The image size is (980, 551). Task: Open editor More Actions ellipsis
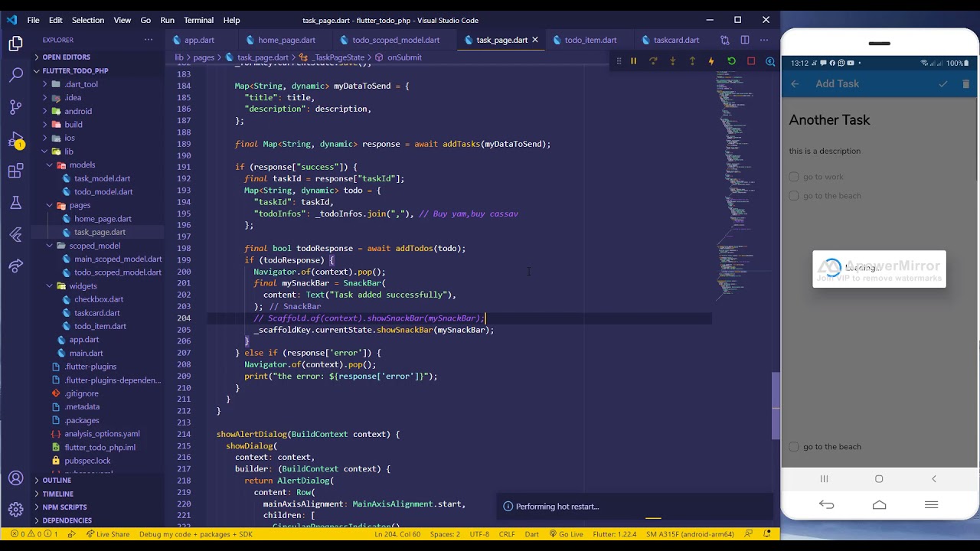tap(764, 40)
